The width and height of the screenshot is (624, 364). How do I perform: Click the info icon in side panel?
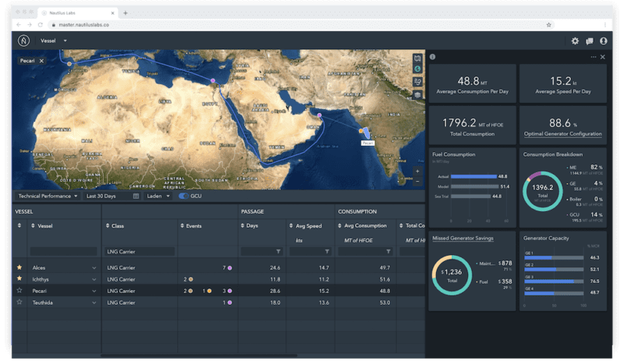[x=433, y=57]
